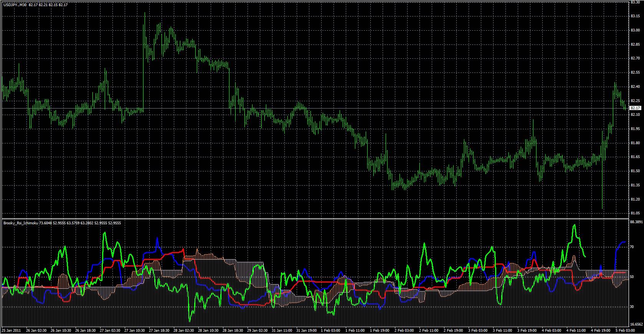Click the indicator scale level 30
The image size is (644, 334).
[x=632, y=307]
